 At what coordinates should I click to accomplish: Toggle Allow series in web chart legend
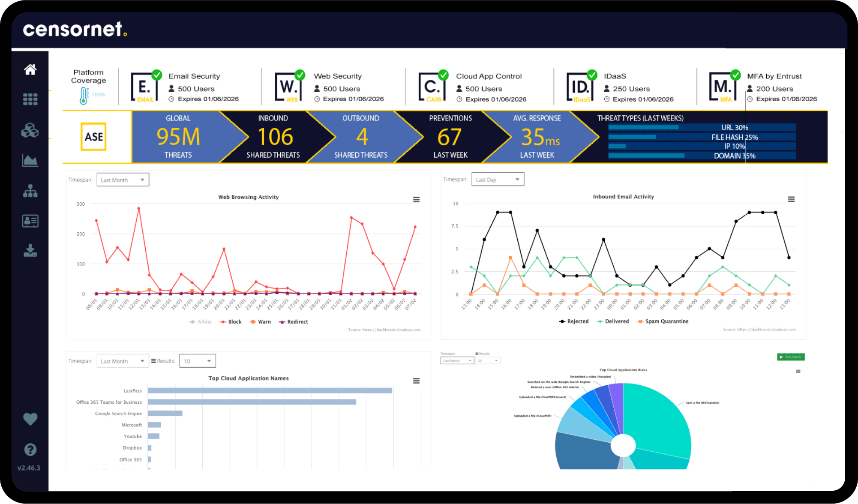[x=201, y=322]
